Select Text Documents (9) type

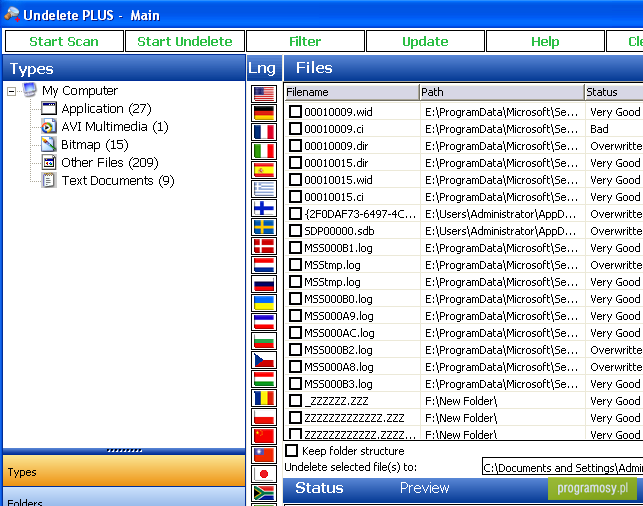tap(118, 181)
